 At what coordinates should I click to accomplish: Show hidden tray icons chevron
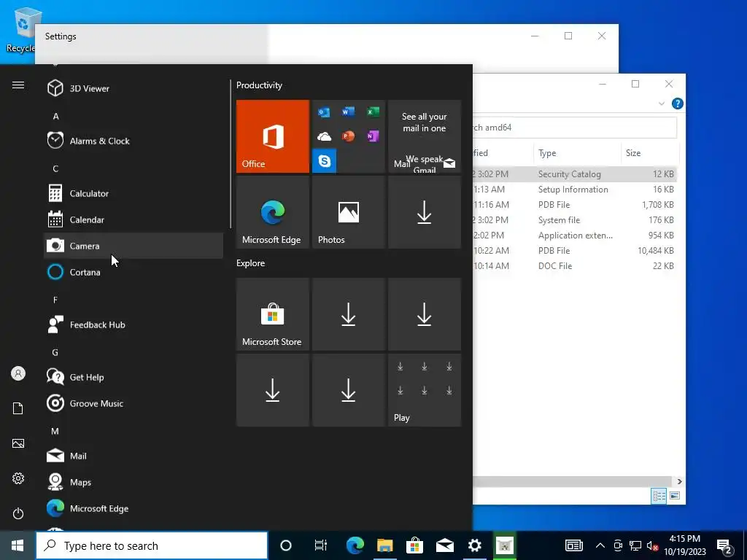point(600,545)
